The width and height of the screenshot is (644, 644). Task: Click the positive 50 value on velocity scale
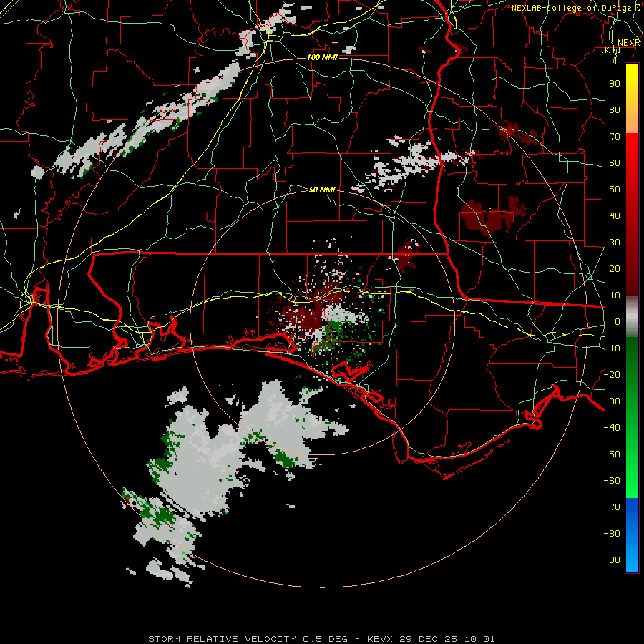click(x=615, y=190)
